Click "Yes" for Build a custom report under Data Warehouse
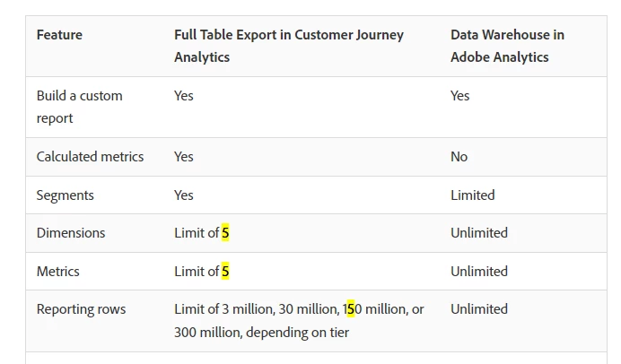The image size is (621, 364). tap(459, 96)
